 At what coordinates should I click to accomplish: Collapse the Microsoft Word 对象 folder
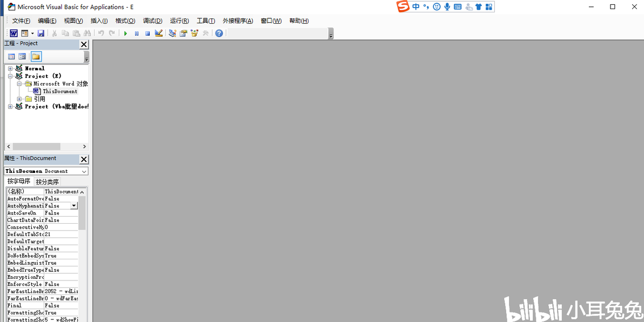click(x=19, y=84)
